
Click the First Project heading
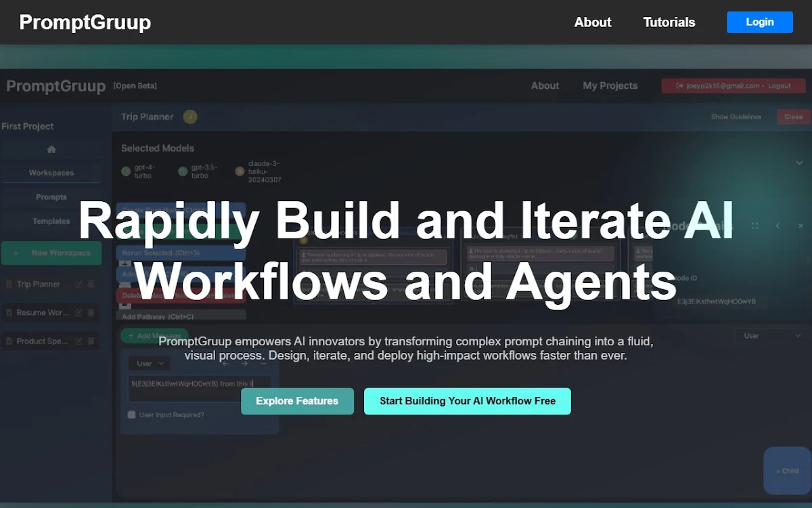28,126
